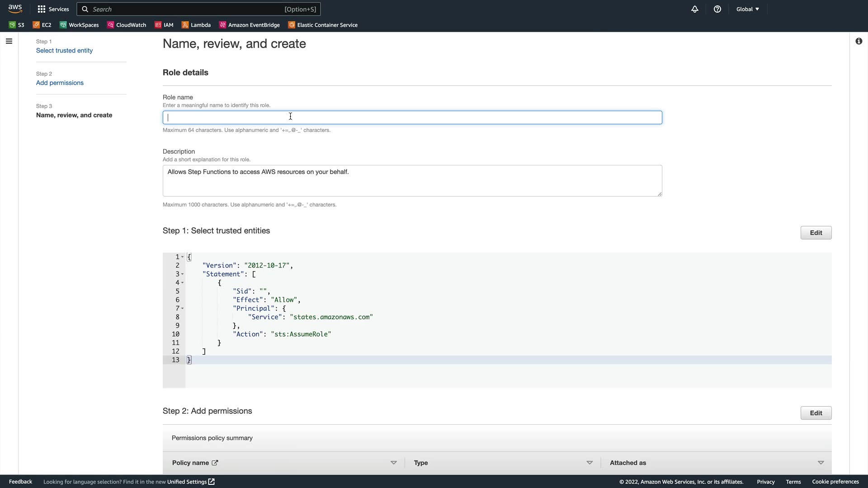
Task: Collapse the Principal block fold arrow
Action: [183, 309]
